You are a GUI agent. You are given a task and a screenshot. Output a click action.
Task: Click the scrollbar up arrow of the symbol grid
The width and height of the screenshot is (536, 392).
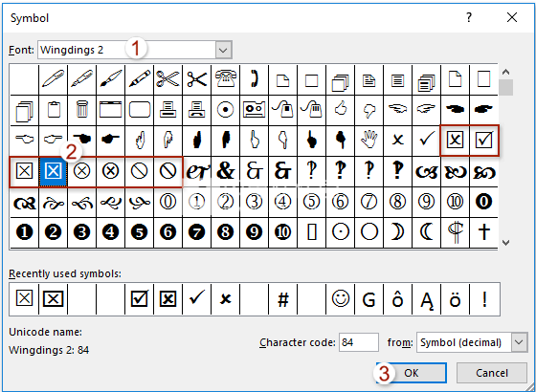(506, 72)
